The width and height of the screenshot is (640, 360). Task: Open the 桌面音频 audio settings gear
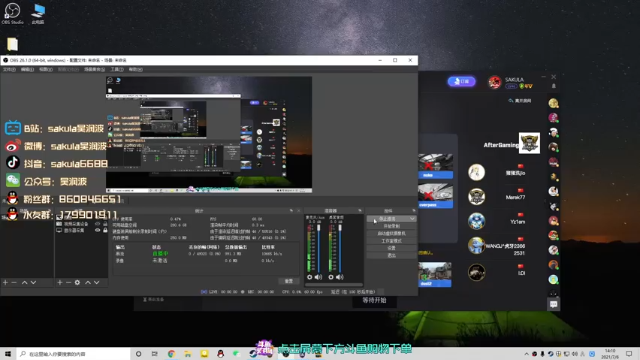coord(331,277)
